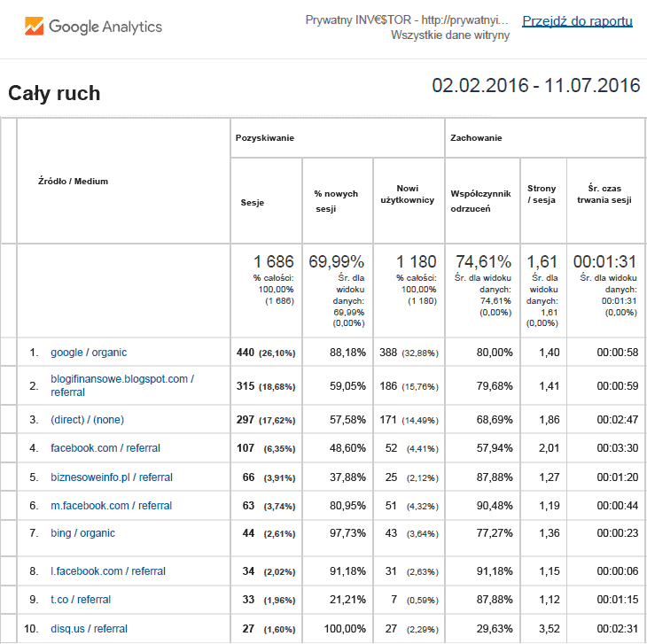Screen dimensions: 647x644
Task: Select m.facebook.com / referral source
Action: click(x=111, y=506)
